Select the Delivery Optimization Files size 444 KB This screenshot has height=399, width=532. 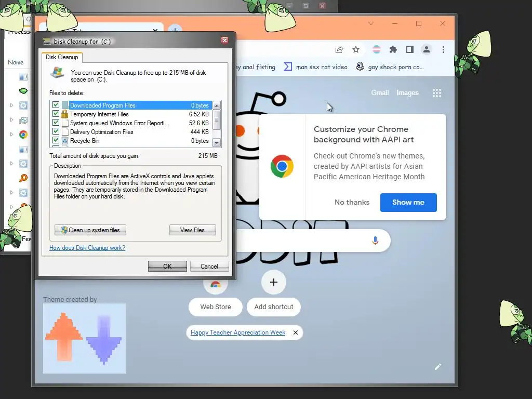click(x=199, y=132)
